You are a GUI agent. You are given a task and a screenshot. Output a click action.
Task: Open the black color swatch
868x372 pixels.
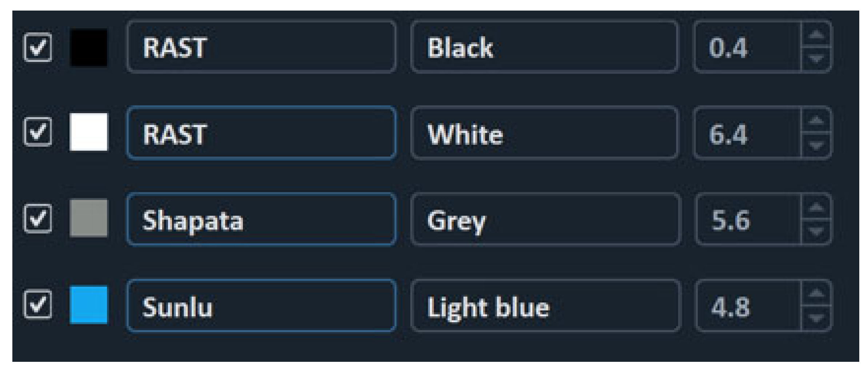coord(89,48)
